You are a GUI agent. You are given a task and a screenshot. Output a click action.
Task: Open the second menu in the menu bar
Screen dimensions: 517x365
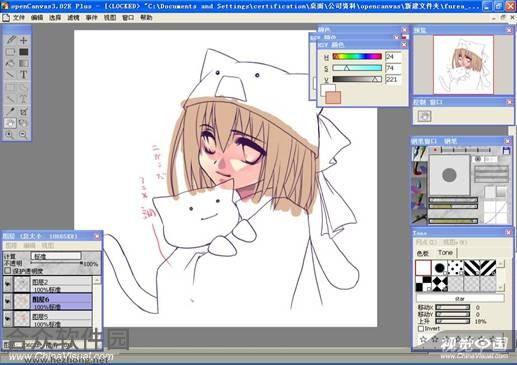37,18
